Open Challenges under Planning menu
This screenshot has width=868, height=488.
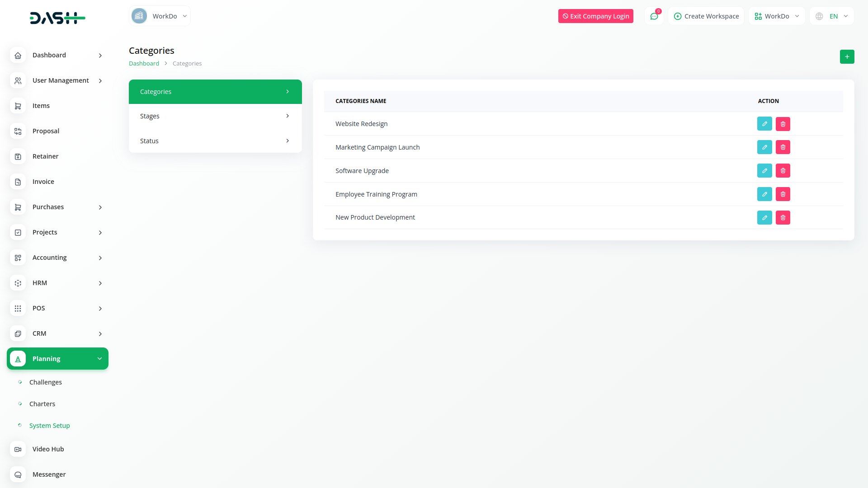tap(46, 382)
